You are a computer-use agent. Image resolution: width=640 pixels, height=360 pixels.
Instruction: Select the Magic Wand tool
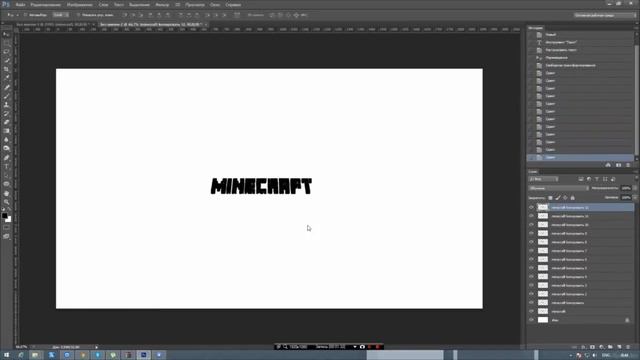tap(6, 60)
